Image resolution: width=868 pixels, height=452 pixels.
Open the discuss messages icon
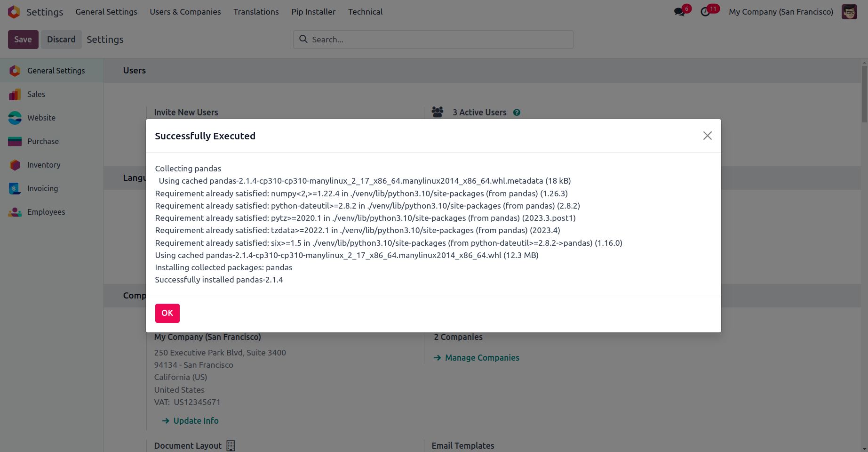click(x=679, y=12)
